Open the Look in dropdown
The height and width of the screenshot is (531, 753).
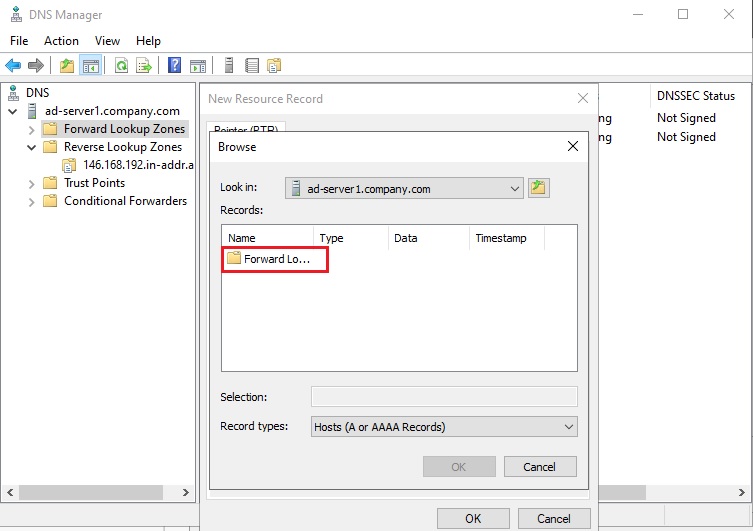pyautogui.click(x=514, y=188)
